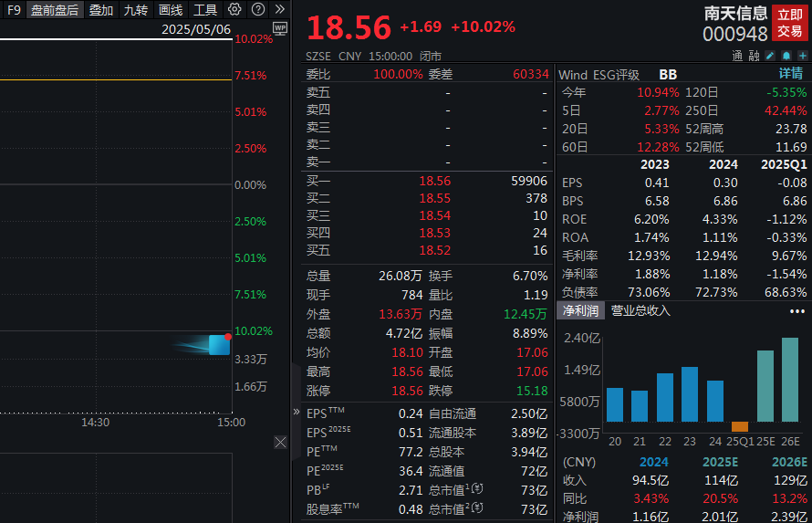Click the 跌停 limit-down price 15.18
812x523 pixels.
point(532,391)
